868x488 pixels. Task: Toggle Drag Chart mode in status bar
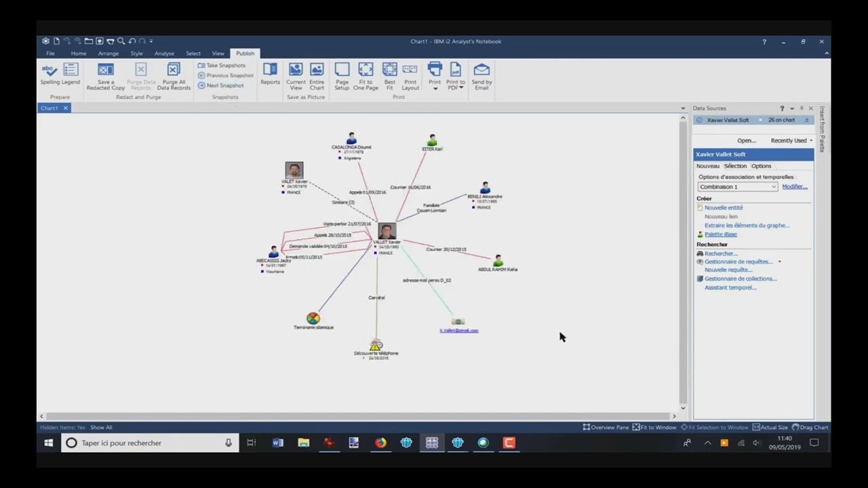point(810,428)
